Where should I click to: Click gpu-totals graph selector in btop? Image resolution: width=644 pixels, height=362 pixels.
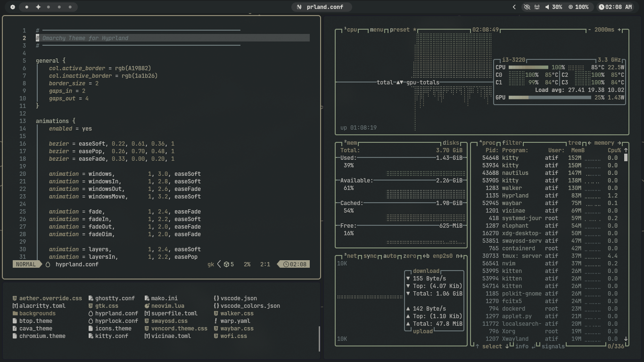422,82
